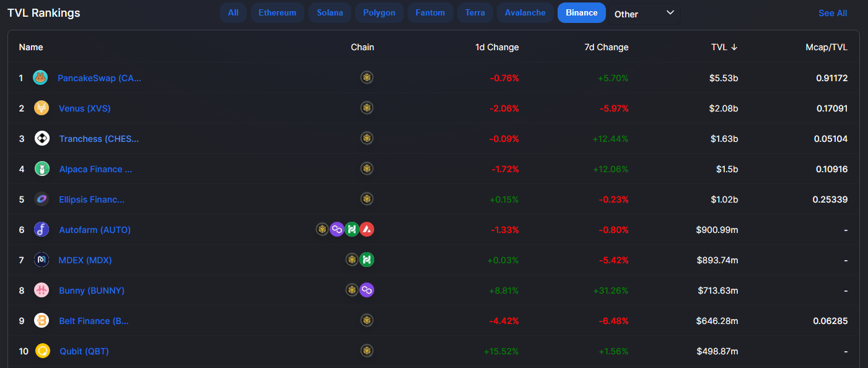Select the Polygon chain filter tab
This screenshot has height=368, width=868.
coord(379,12)
